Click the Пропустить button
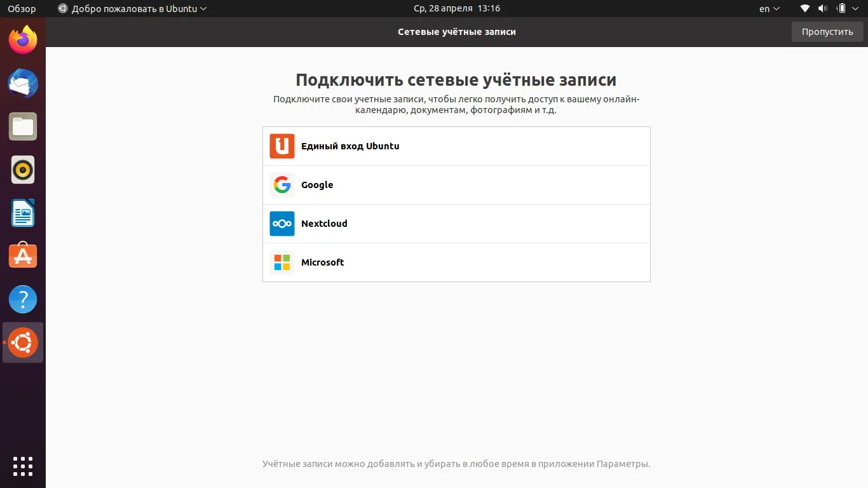The image size is (868, 488). click(827, 31)
